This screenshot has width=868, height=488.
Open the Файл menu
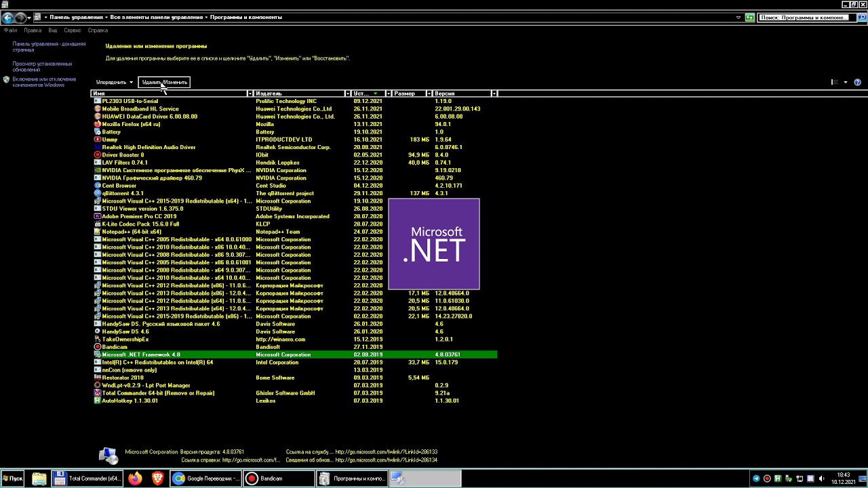10,30
